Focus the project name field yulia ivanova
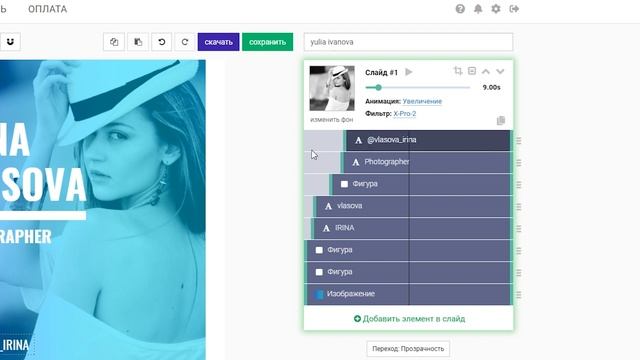Screen dimensions: 640x360 (408, 42)
